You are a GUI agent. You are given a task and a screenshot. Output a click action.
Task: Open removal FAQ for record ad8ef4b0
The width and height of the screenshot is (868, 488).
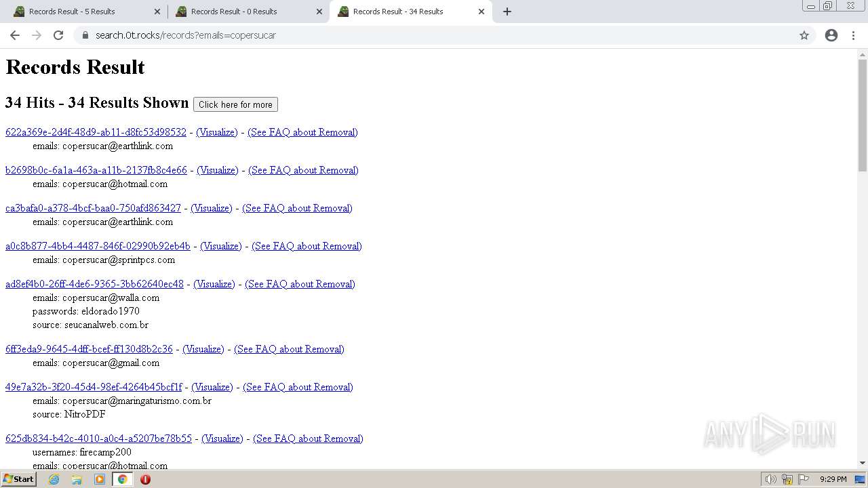300,284
